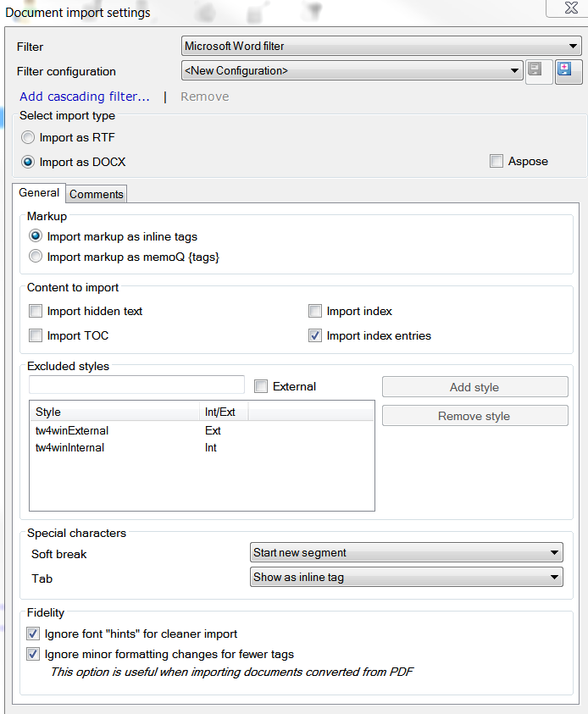Click the save filter configuration floppy icon
The height and width of the screenshot is (714, 588).
point(539,71)
